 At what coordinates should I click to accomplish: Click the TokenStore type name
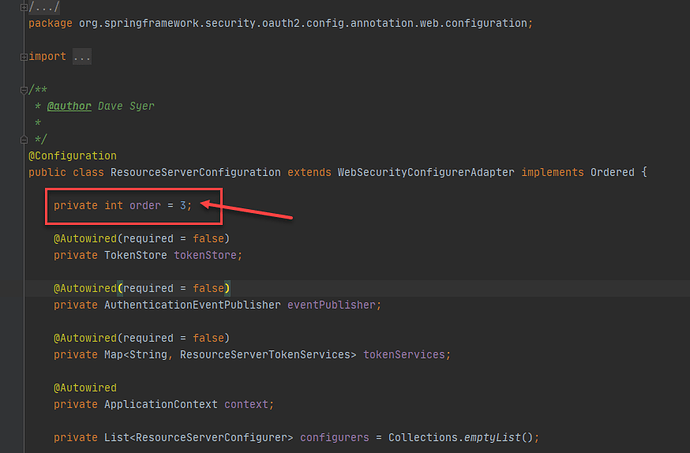click(136, 255)
